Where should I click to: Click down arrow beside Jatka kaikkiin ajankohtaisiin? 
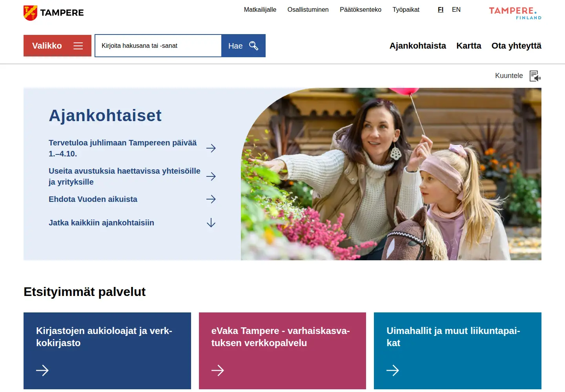[211, 223]
